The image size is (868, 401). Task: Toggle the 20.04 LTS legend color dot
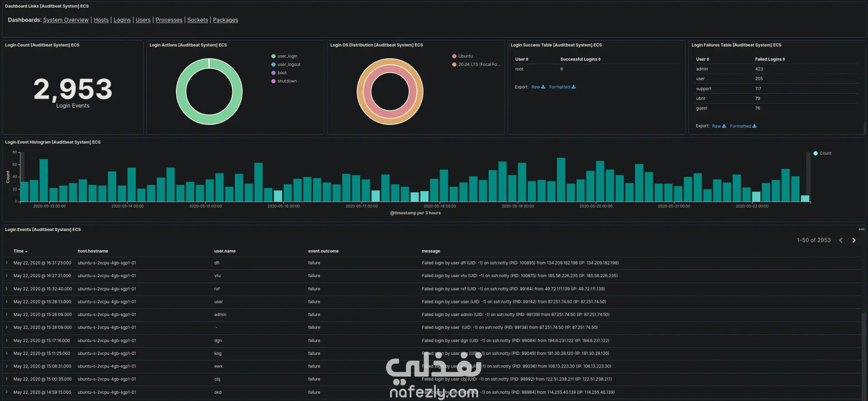(x=454, y=65)
